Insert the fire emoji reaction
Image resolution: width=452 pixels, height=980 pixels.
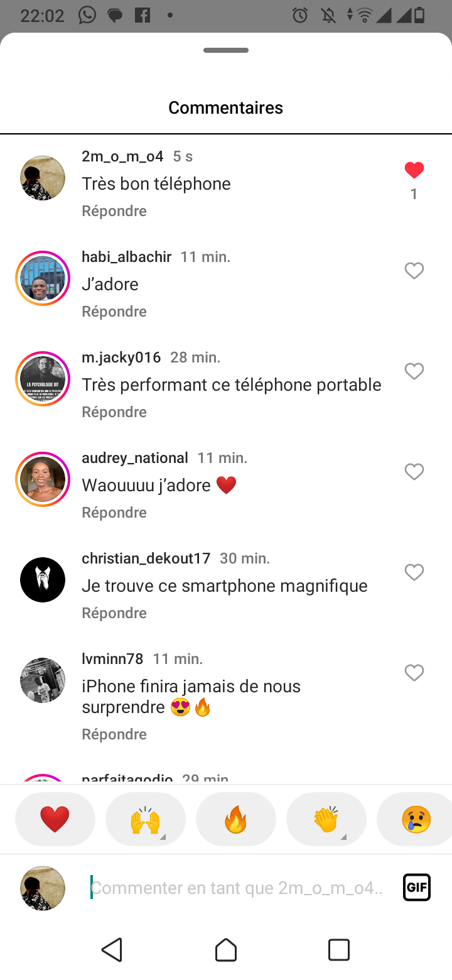[236, 819]
